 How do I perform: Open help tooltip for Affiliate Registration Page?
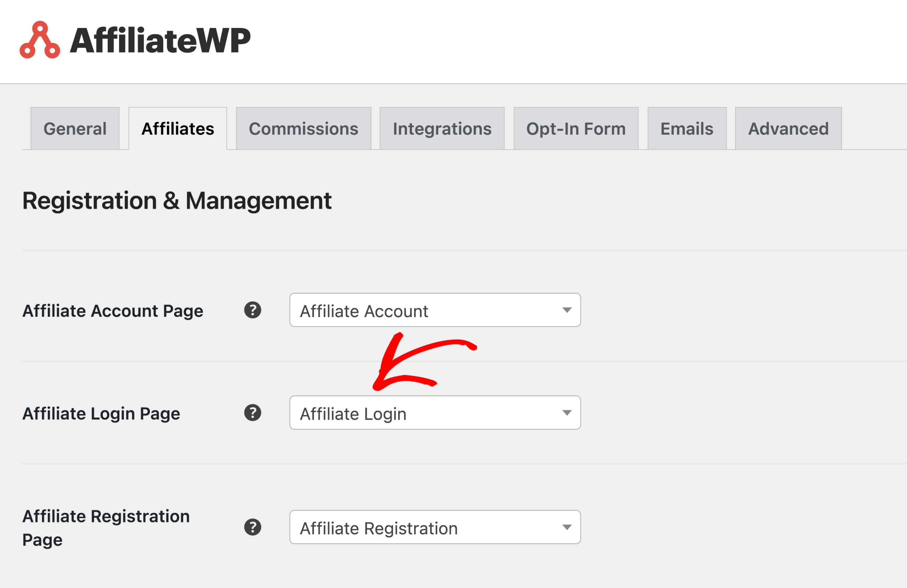(253, 527)
